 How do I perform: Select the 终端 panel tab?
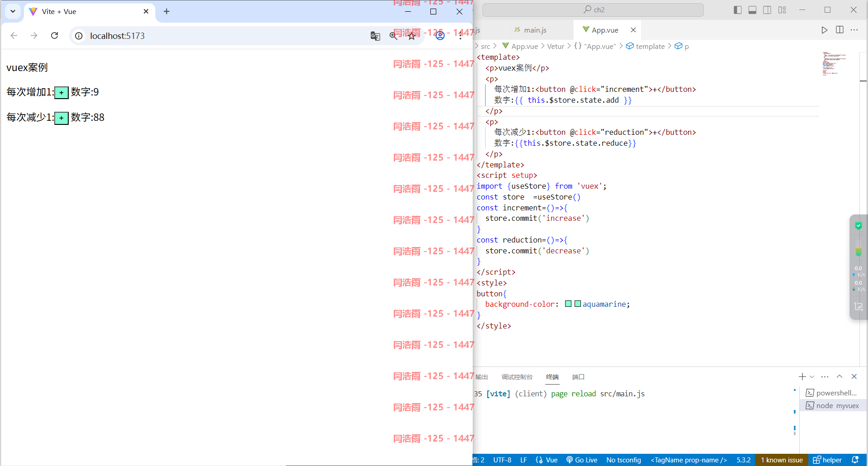coord(552,377)
